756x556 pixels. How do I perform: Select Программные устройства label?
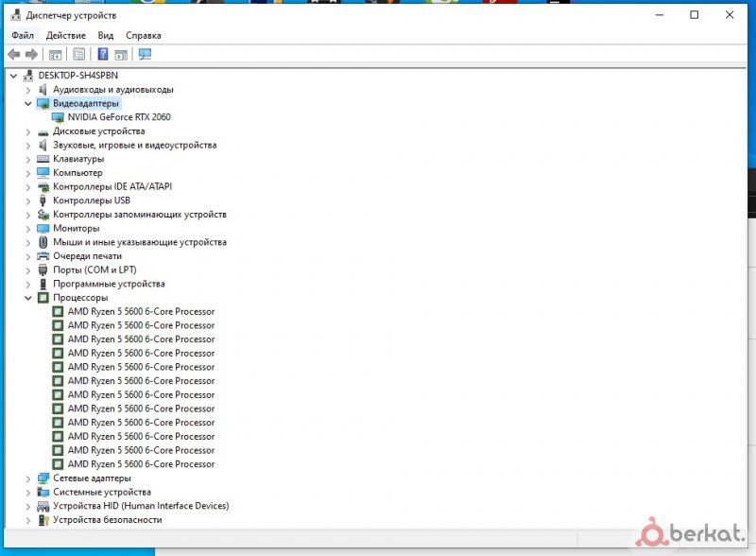[109, 284]
